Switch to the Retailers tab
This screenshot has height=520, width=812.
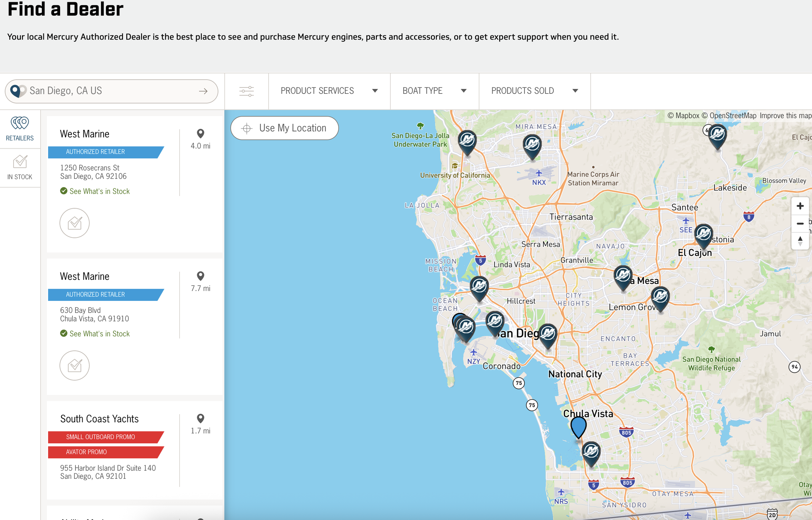(x=20, y=129)
